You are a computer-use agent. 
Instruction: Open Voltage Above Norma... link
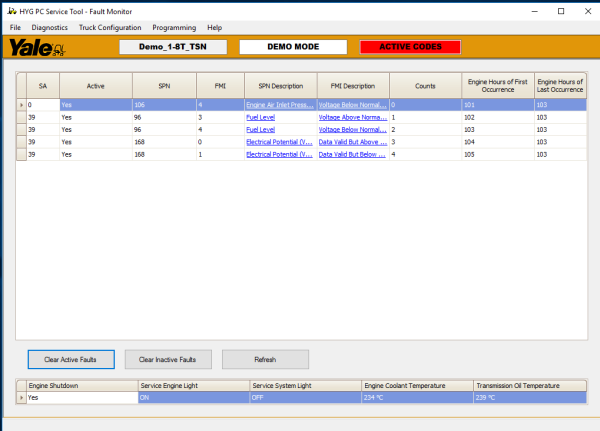tap(353, 118)
